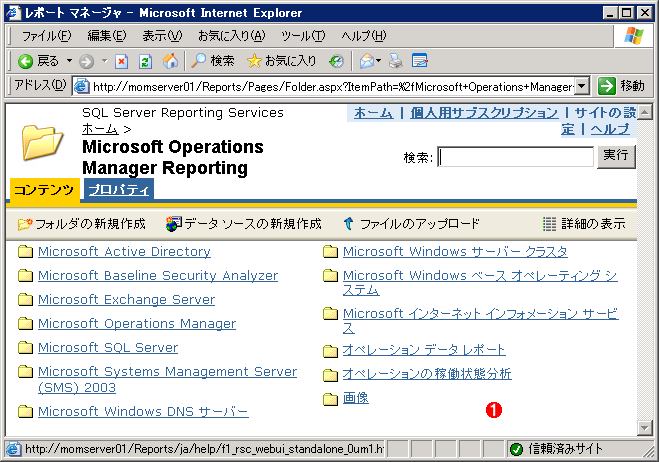
Task: Open Microsoft Active Directory folder link
Action: pos(124,251)
